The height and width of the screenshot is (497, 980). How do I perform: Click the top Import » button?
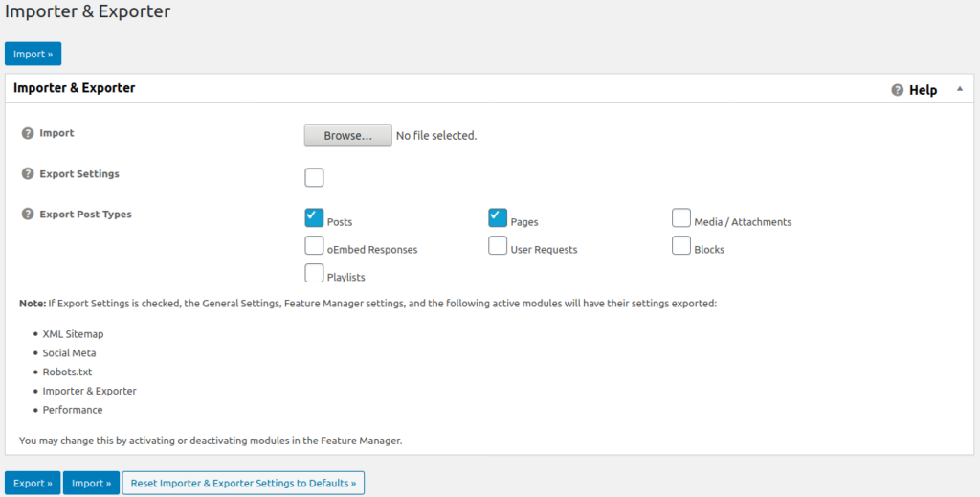pos(33,54)
